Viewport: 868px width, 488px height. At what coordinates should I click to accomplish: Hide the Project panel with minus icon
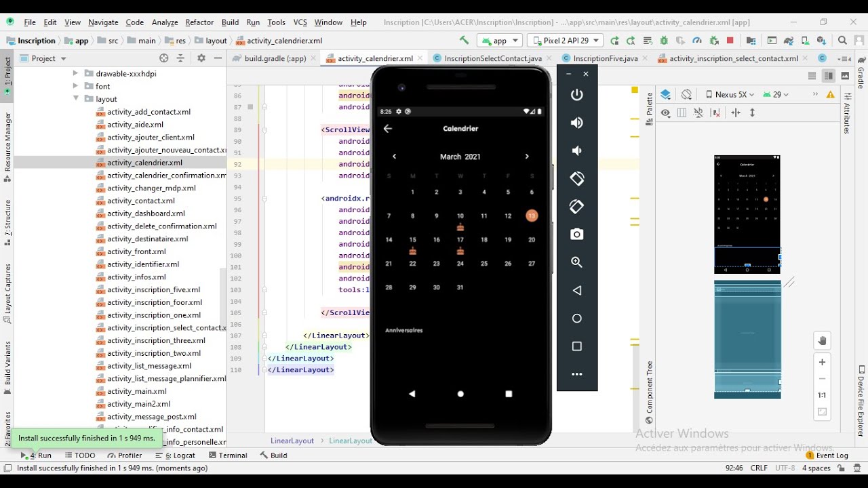click(218, 58)
